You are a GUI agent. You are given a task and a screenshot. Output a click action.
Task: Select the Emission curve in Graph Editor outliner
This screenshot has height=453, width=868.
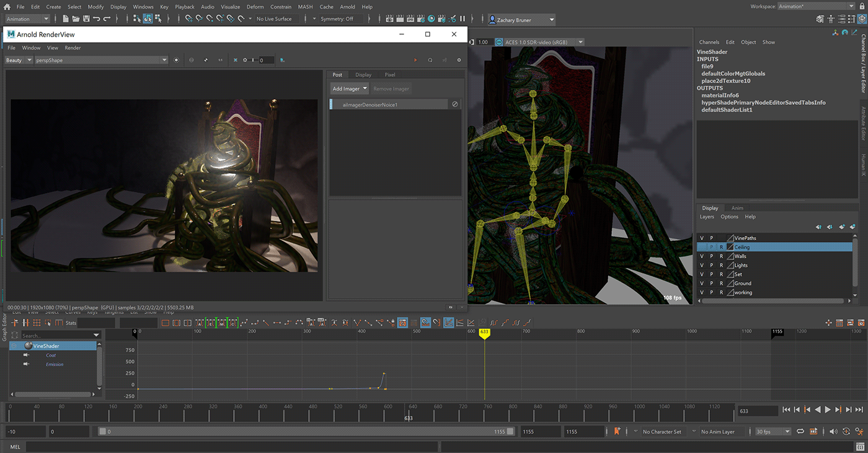click(x=55, y=364)
